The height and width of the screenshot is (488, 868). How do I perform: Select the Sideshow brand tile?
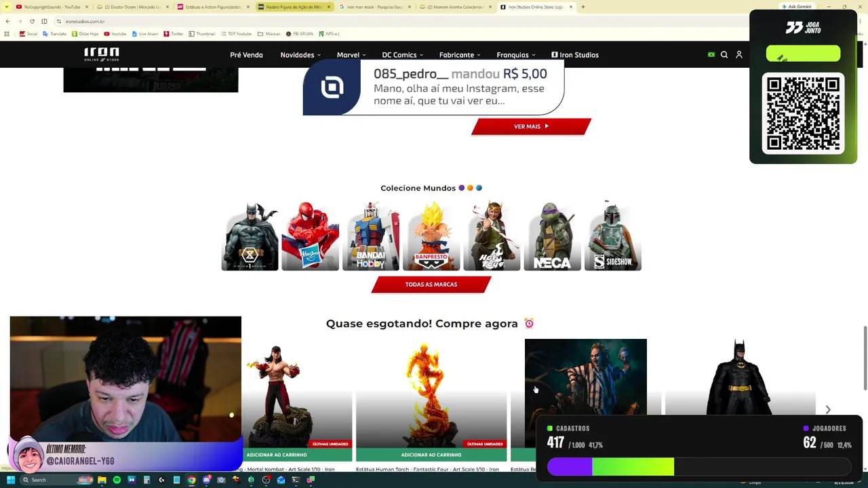tap(613, 235)
